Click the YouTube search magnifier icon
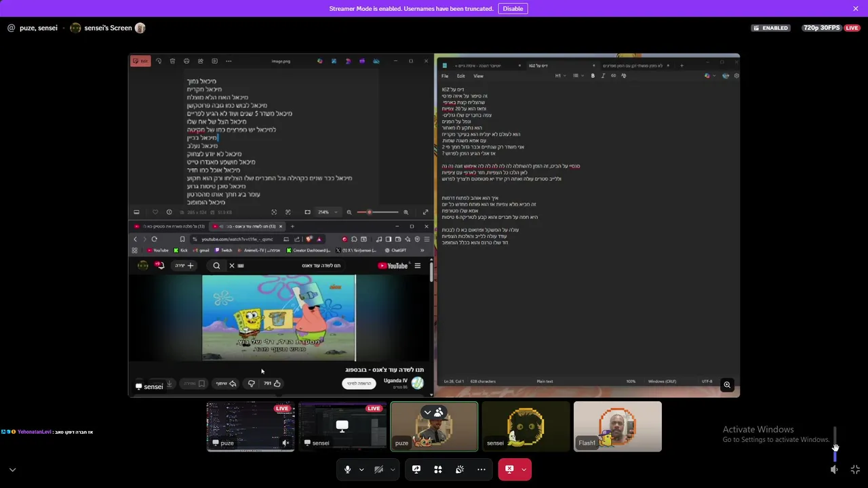 [x=216, y=266]
